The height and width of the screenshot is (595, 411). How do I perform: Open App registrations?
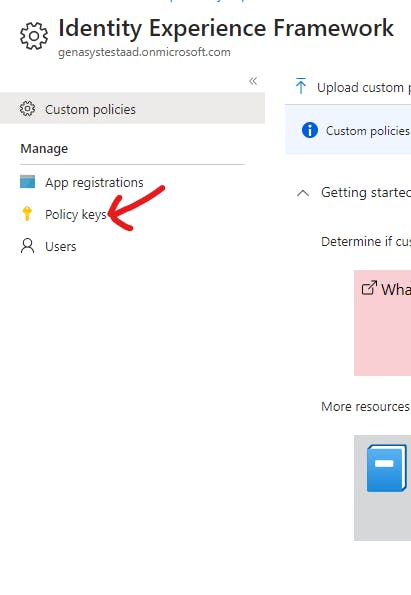(x=94, y=183)
